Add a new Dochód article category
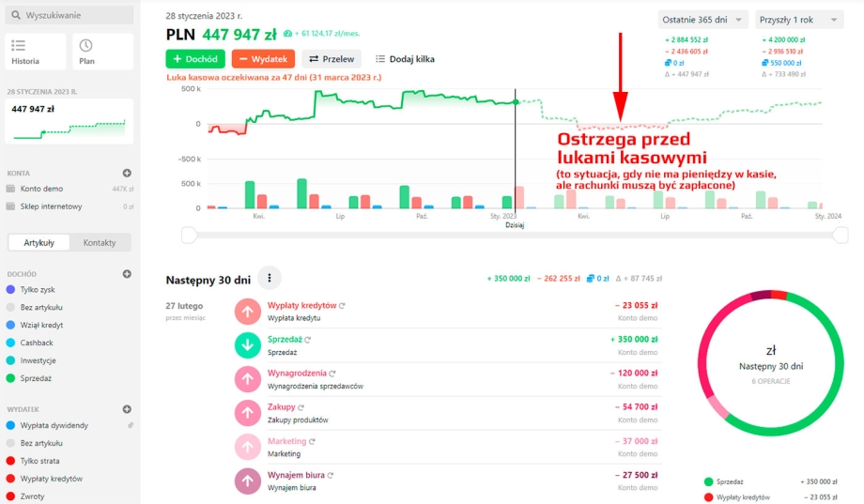Viewport: 864px width, 504px height. click(127, 274)
